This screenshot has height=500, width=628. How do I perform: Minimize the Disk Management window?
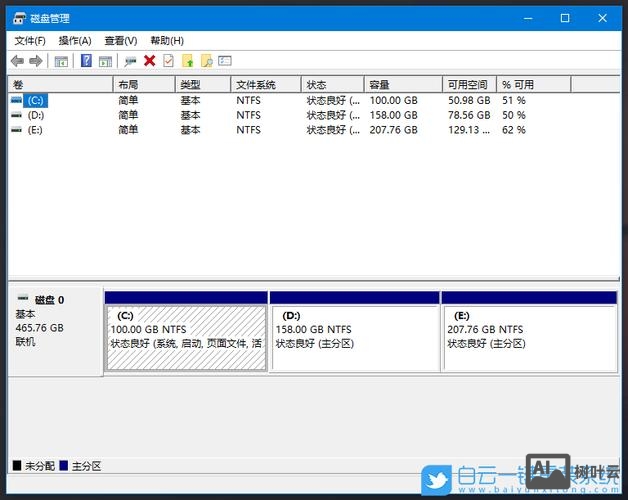click(528, 18)
